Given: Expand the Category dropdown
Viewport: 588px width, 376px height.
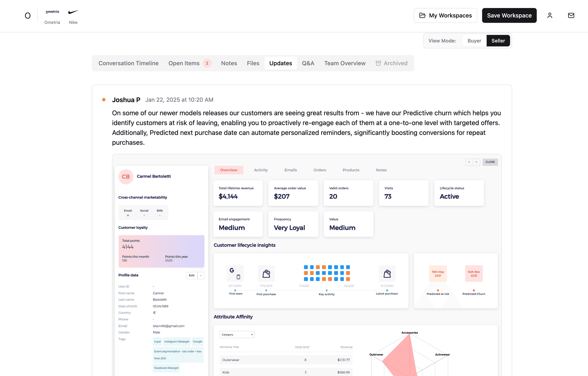Looking at the screenshot, I should [x=237, y=334].
